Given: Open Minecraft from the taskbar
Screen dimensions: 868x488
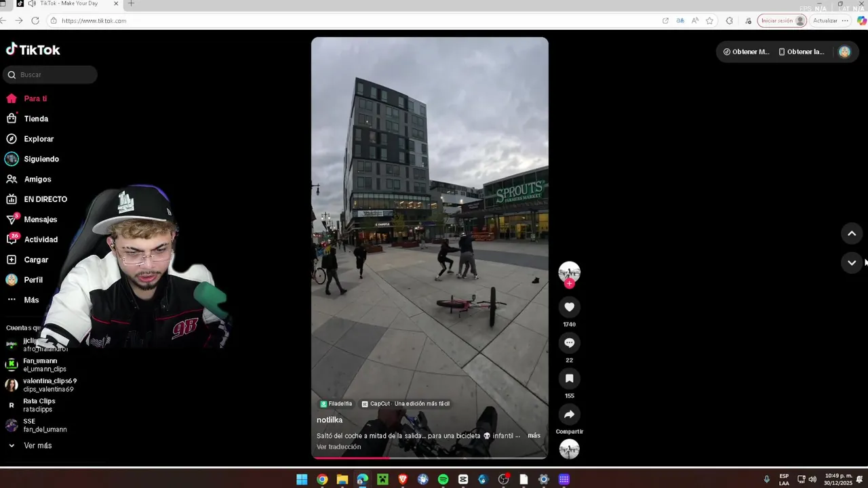Looking at the screenshot, I should pos(382,480).
